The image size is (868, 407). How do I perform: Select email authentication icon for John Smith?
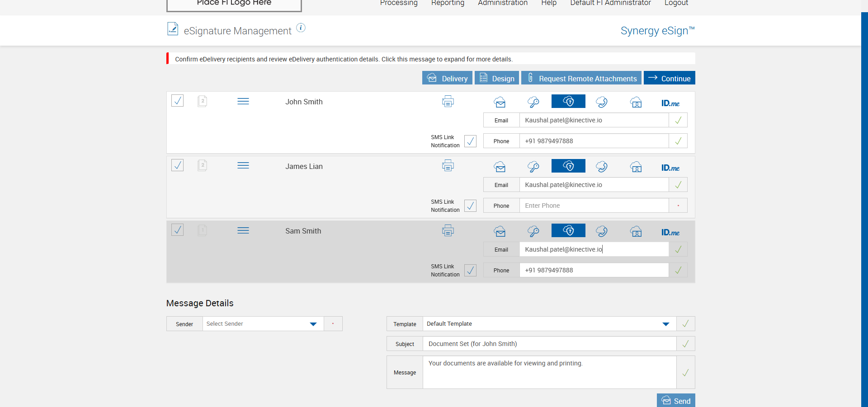pos(500,102)
